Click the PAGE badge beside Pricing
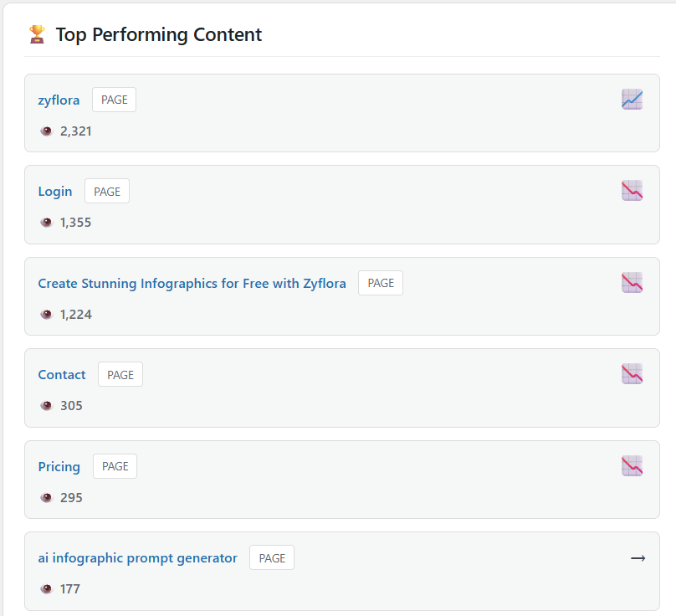676x616 pixels. pos(114,466)
